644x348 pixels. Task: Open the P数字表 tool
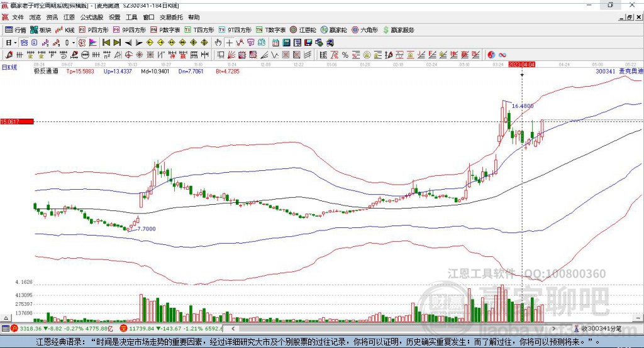[165, 30]
